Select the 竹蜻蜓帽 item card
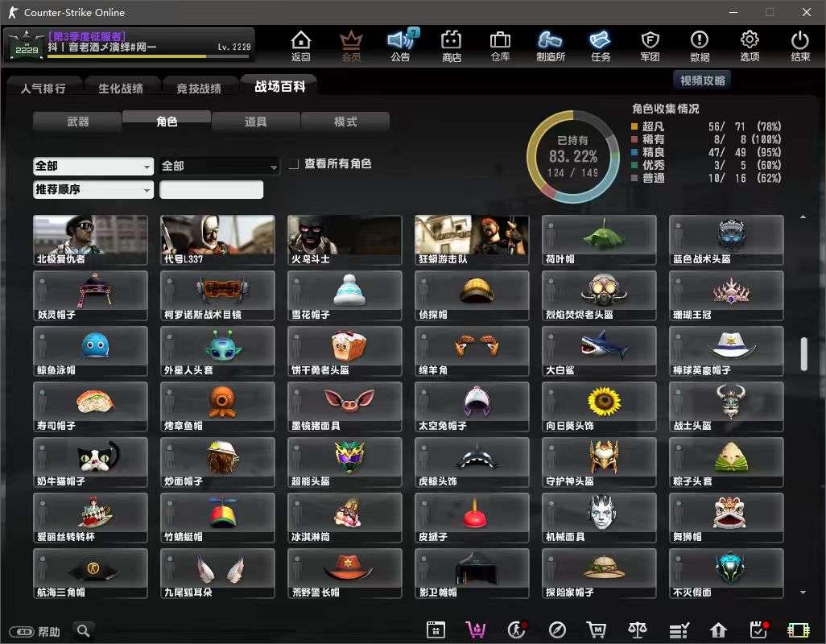Viewport: 826px width, 644px height. [217, 518]
